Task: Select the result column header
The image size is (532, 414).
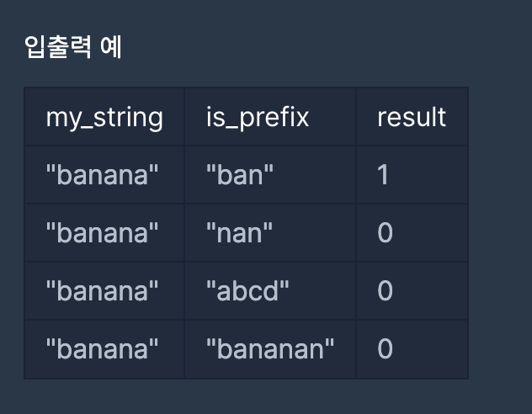Action: tap(412, 117)
